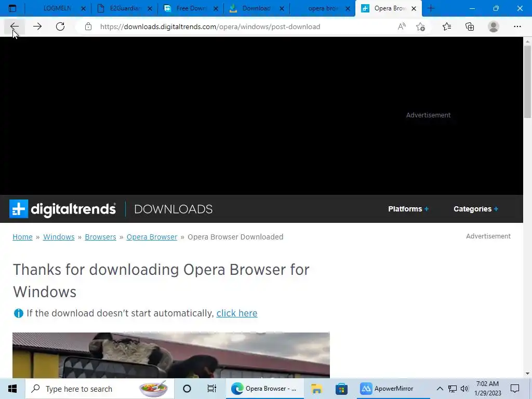
Task: Open Task View from the taskbar
Action: (x=212, y=389)
